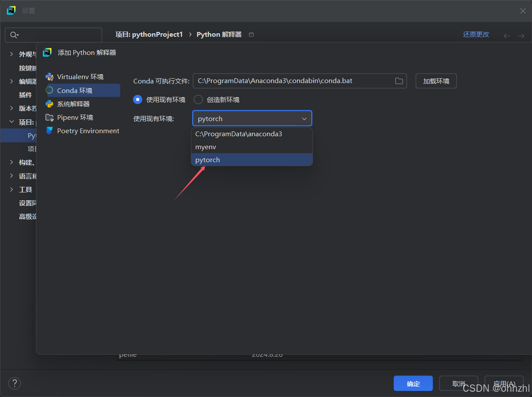The height and width of the screenshot is (397, 532).
Task: Open 插件 settings item
Action: click(26, 95)
